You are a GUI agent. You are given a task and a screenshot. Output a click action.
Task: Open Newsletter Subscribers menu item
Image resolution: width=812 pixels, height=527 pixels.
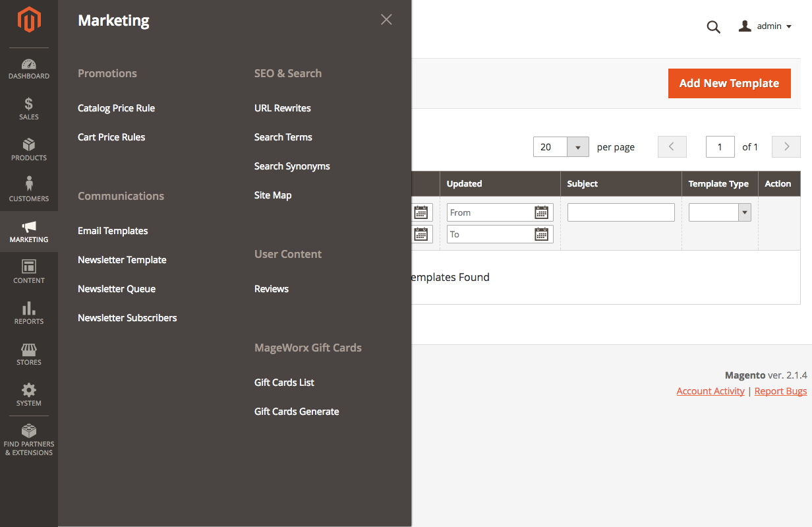click(127, 318)
